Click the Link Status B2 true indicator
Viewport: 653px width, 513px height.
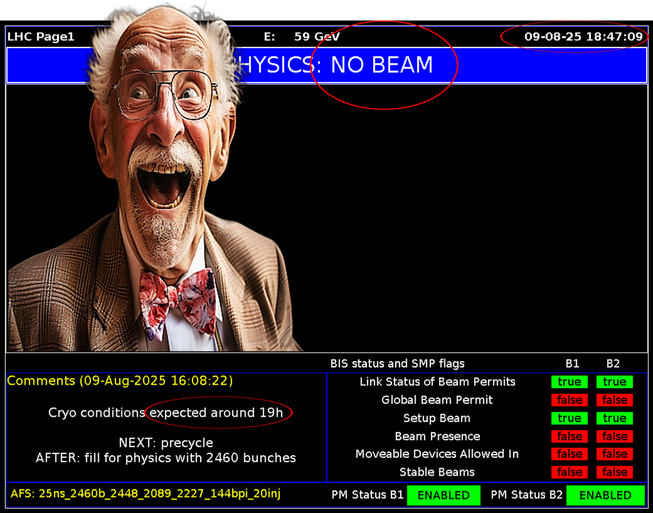point(614,382)
